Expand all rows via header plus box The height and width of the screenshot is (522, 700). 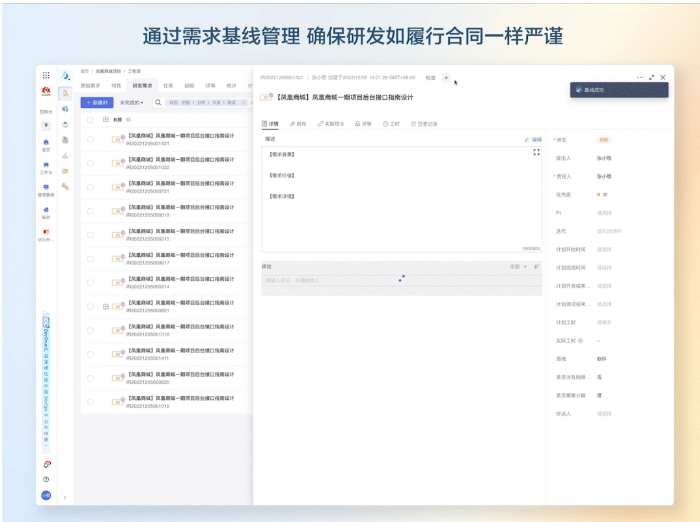click(106, 120)
